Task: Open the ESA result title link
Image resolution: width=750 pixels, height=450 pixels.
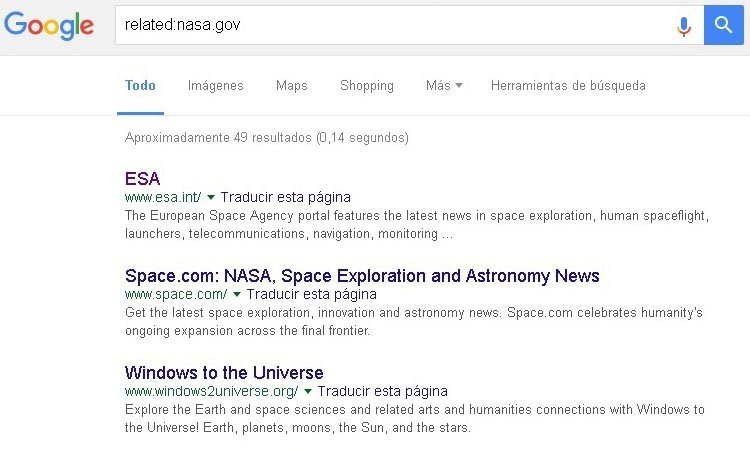Action: [142, 179]
